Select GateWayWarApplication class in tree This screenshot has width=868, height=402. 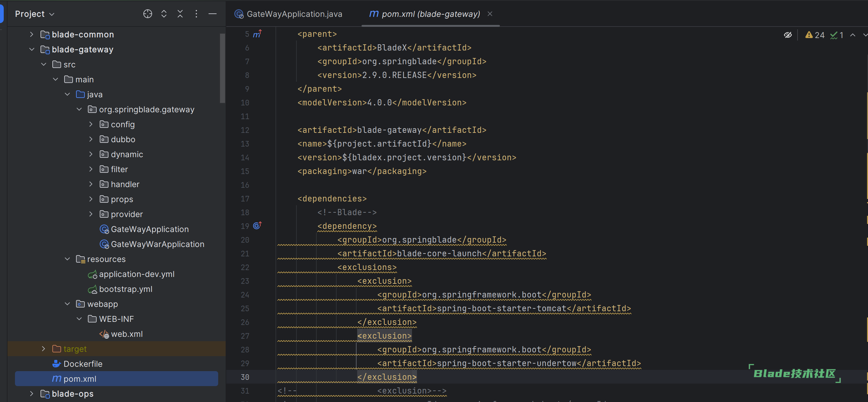coord(157,244)
